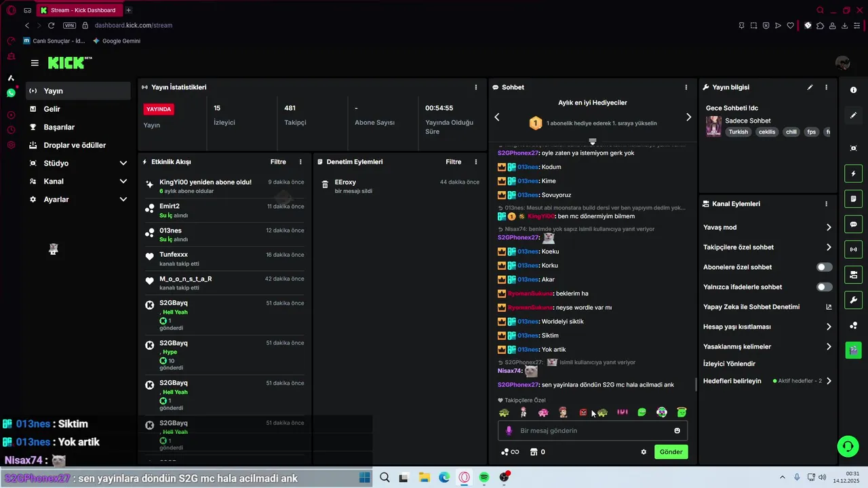Click the Sadece Sohbet category thumbnail
Screen dimensions: 868x488
(713, 126)
